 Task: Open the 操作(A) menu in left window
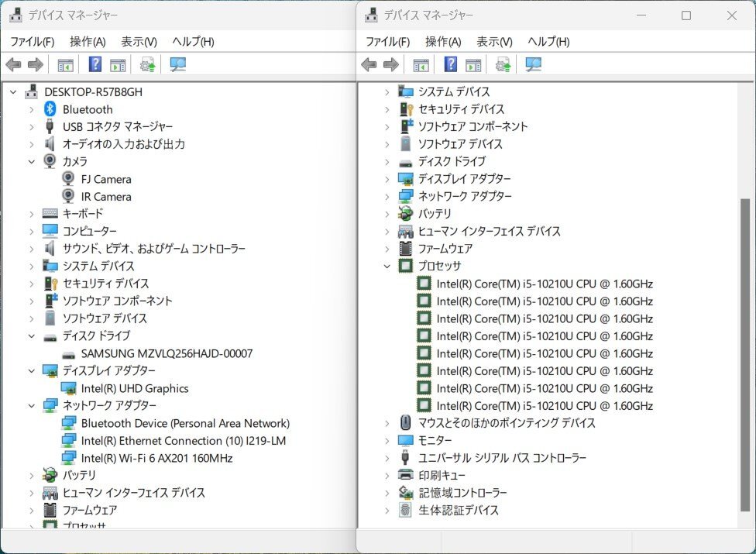pyautogui.click(x=88, y=41)
